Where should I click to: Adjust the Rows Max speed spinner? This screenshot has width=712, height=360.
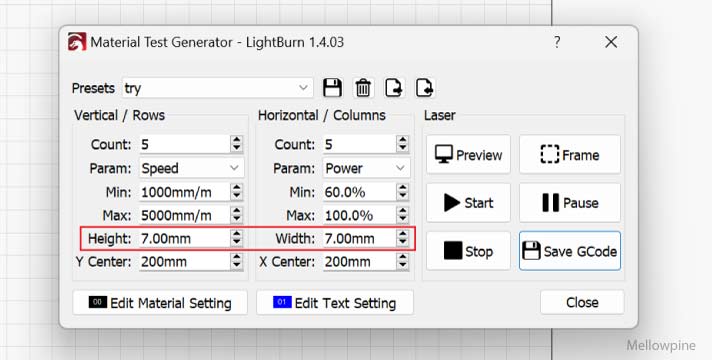237,215
